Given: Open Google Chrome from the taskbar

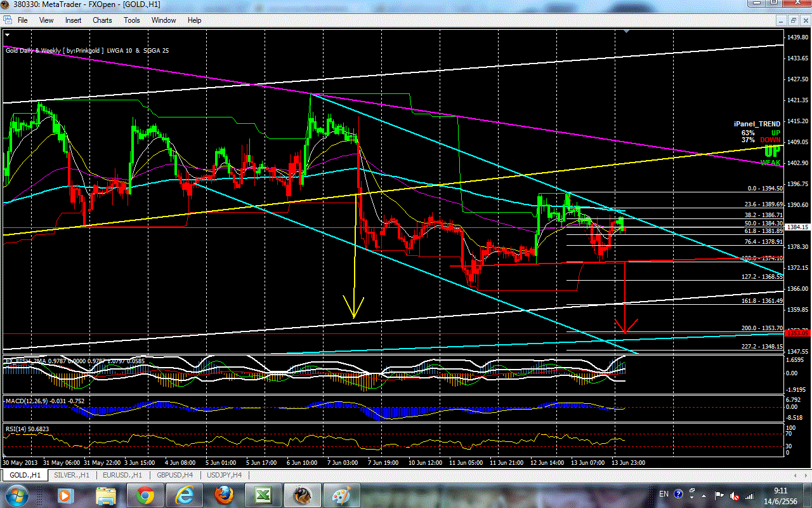Looking at the screenshot, I should [x=145, y=495].
